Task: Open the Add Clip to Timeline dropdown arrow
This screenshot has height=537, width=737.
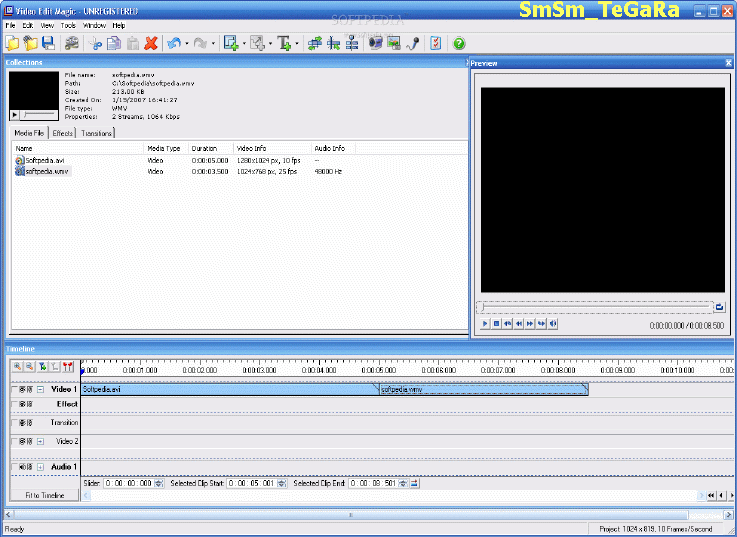Action: tap(270, 44)
